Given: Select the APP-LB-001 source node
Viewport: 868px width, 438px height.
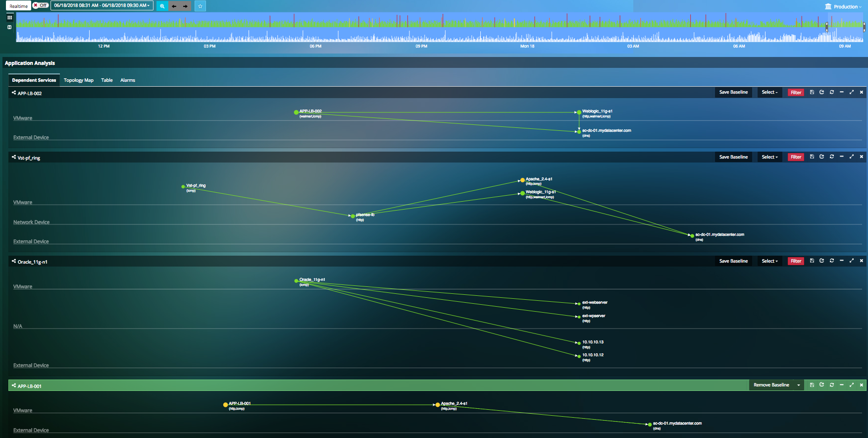Looking at the screenshot, I should click(x=225, y=405).
